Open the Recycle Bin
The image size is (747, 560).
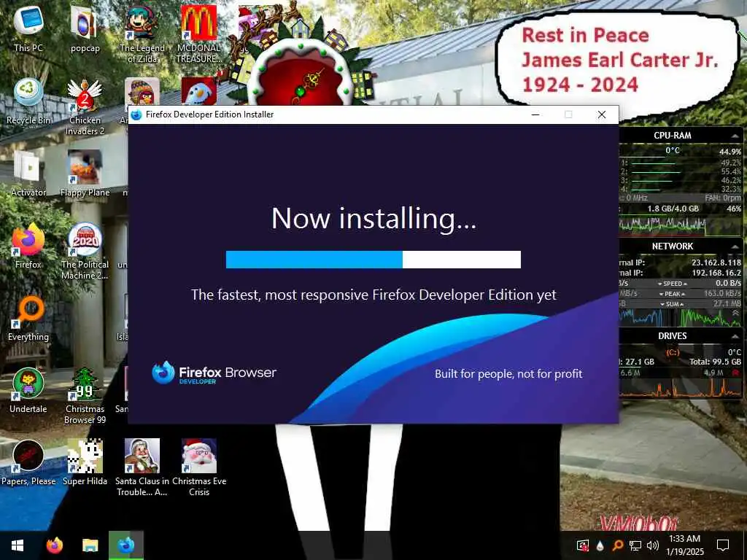[28, 101]
